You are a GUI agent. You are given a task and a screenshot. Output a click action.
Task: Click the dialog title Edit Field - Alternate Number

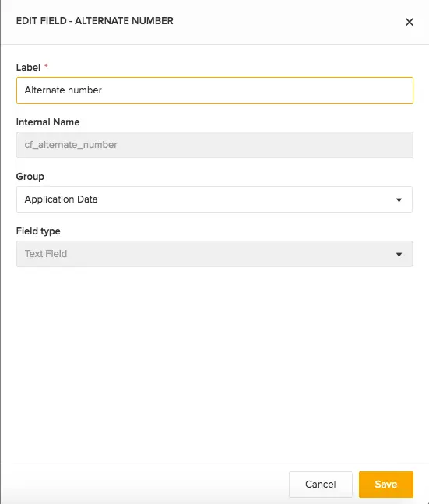pyautogui.click(x=95, y=21)
